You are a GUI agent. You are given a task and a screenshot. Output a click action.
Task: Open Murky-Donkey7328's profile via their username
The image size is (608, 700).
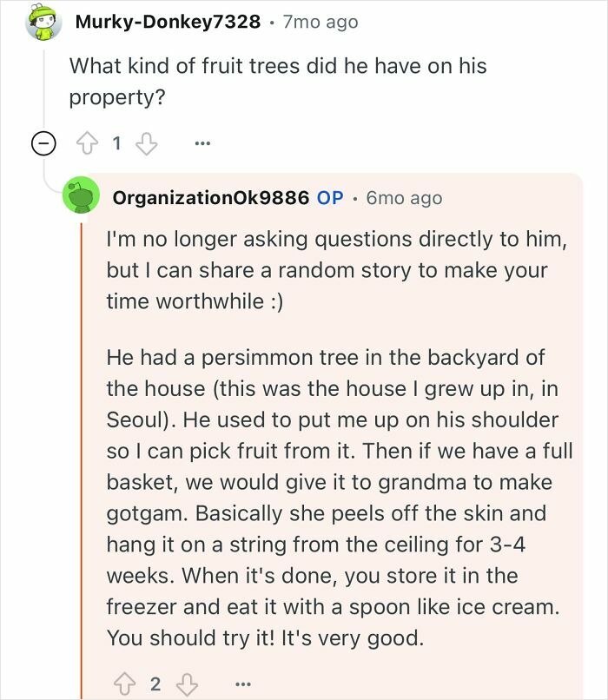pyautogui.click(x=168, y=23)
